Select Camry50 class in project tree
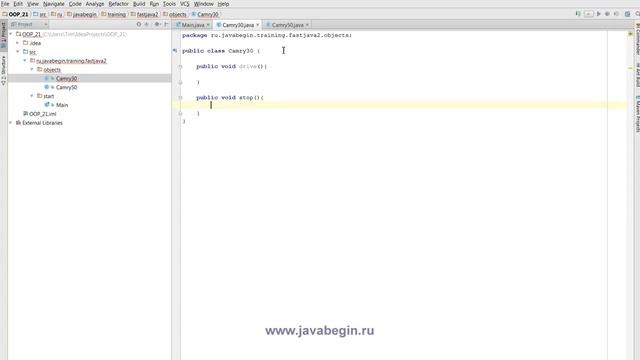 66,87
